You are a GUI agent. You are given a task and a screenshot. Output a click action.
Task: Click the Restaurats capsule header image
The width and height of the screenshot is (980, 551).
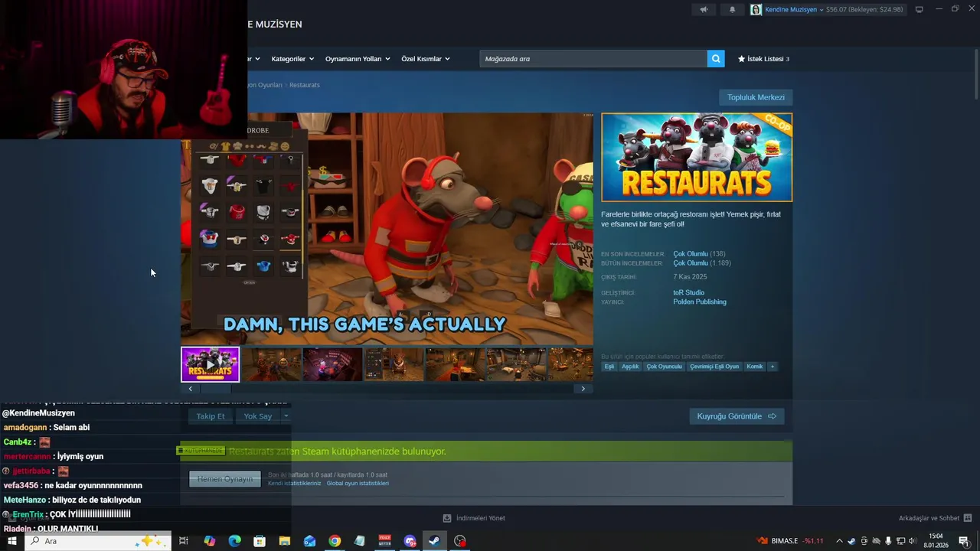coord(697,157)
